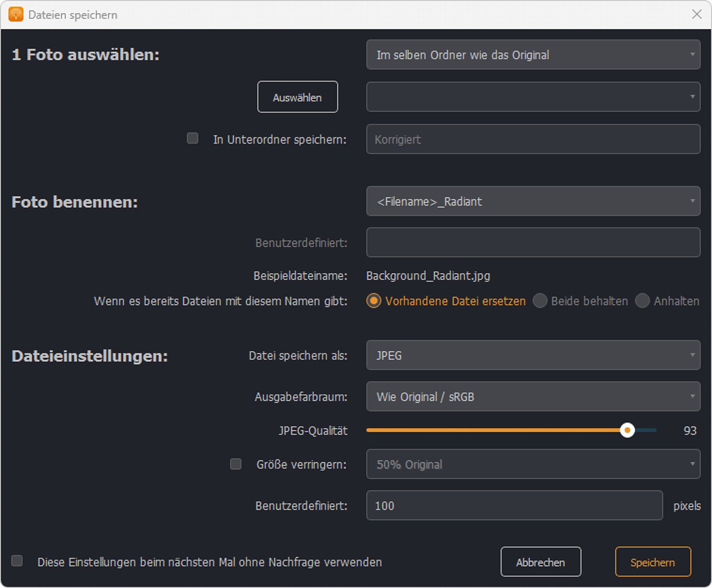Click the Radiant Photo app icon in title bar
712x588 pixels.
pos(16,15)
